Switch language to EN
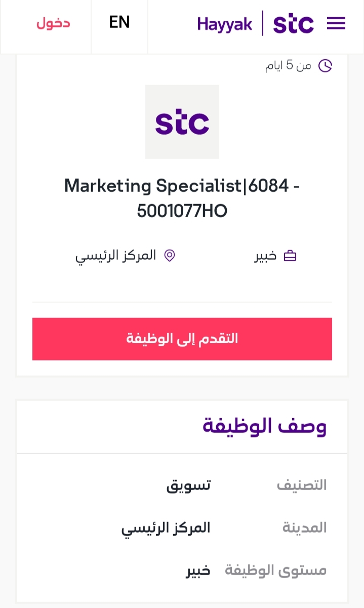Screen dimensions: 364x608 click(119, 22)
